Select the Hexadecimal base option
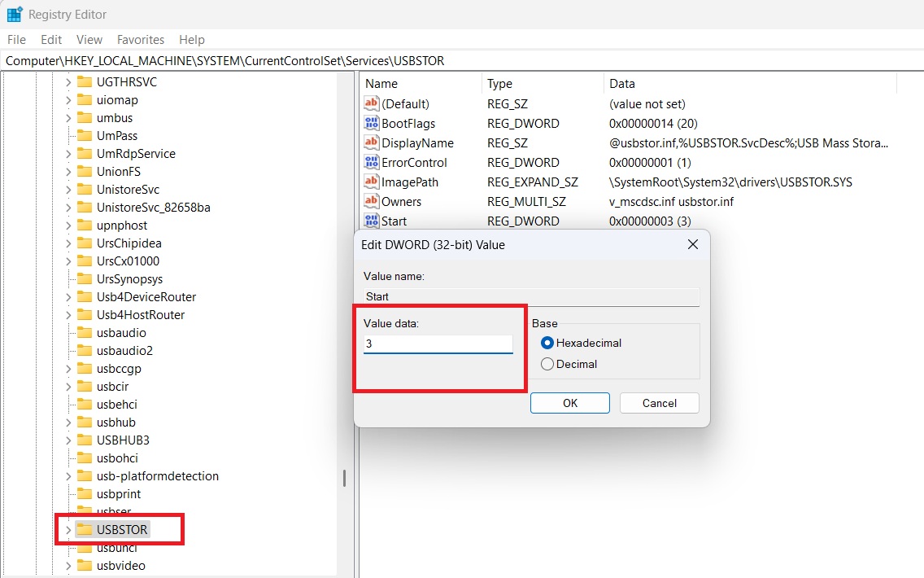Image resolution: width=924 pixels, height=578 pixels. point(549,343)
